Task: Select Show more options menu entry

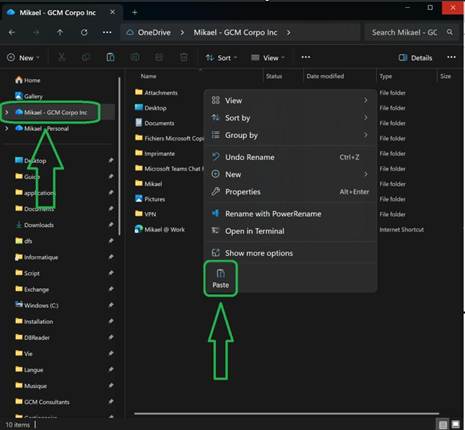Action: [289, 253]
